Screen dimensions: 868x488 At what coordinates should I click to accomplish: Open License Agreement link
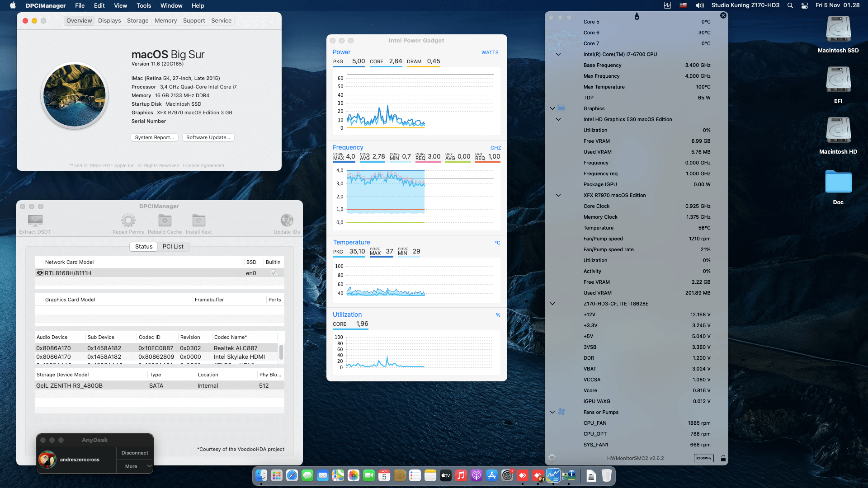coord(203,165)
